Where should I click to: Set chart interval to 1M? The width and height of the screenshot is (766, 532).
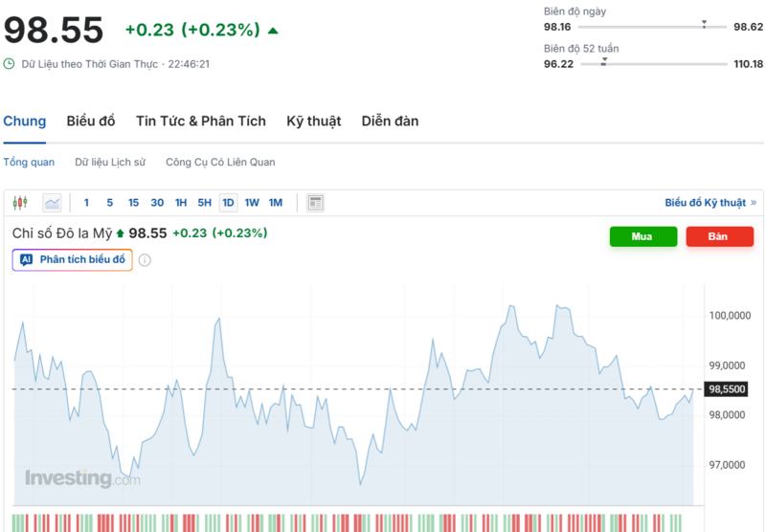tap(276, 203)
